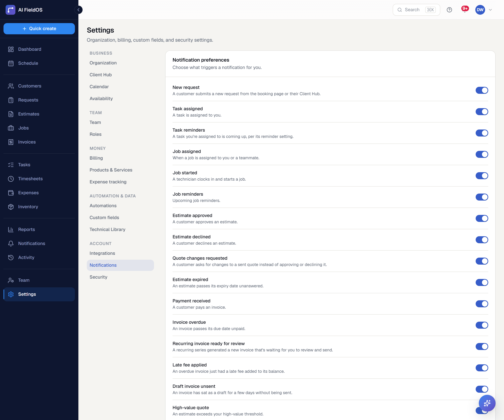Open Billing settings section
Image resolution: width=504 pixels, height=420 pixels.
[120, 158]
